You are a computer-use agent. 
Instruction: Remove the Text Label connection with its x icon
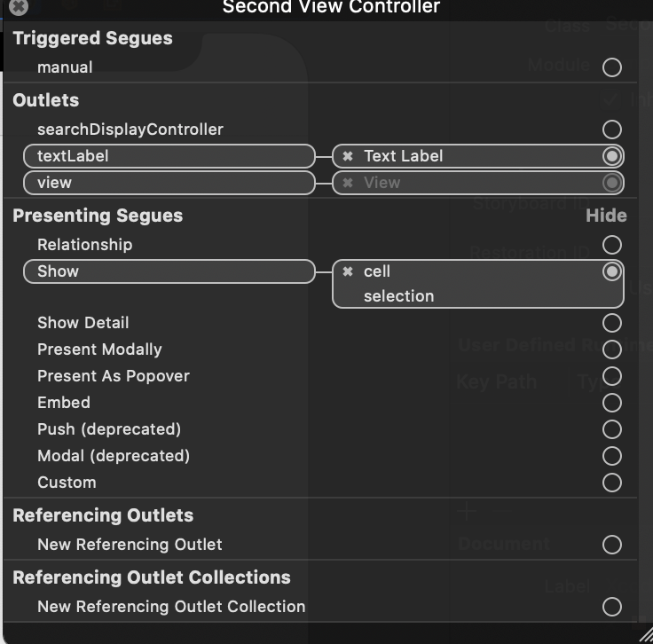coord(348,156)
